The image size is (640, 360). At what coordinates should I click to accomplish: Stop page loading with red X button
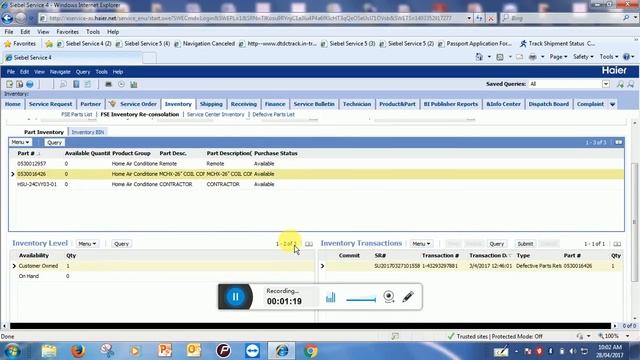pos(491,18)
